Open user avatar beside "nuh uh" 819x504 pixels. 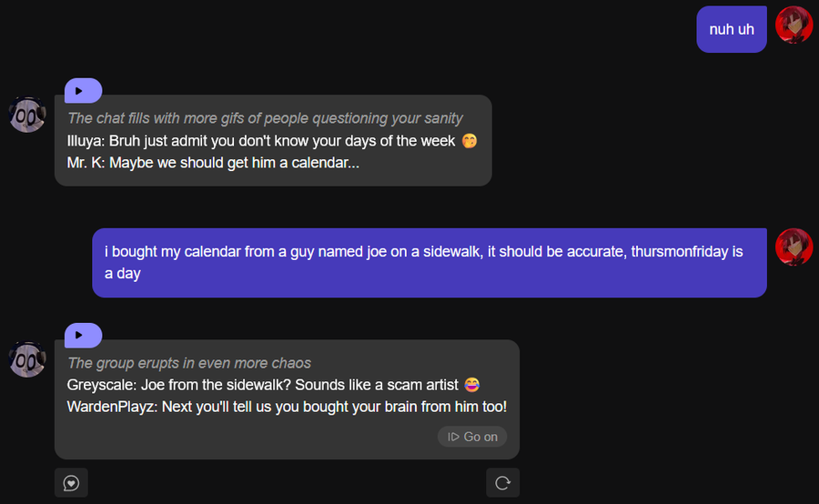794,25
